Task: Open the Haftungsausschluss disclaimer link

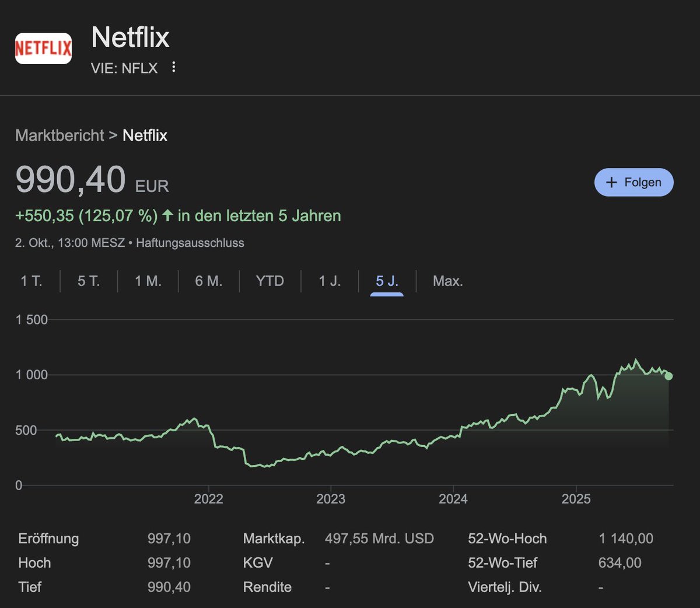Action: (190, 243)
